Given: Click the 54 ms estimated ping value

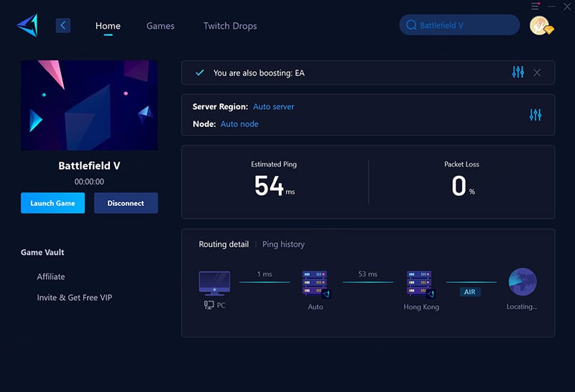Looking at the screenshot, I should (x=275, y=186).
